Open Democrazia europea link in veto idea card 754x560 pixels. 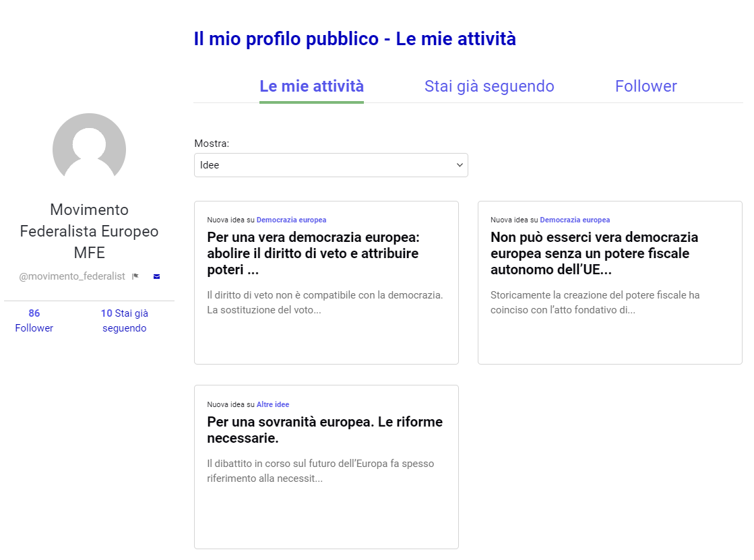(x=291, y=220)
